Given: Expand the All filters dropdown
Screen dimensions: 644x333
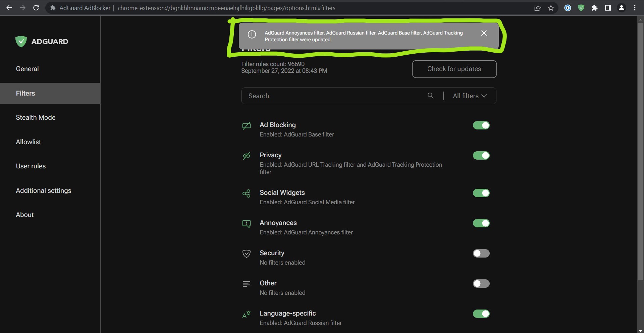Looking at the screenshot, I should pyautogui.click(x=470, y=96).
